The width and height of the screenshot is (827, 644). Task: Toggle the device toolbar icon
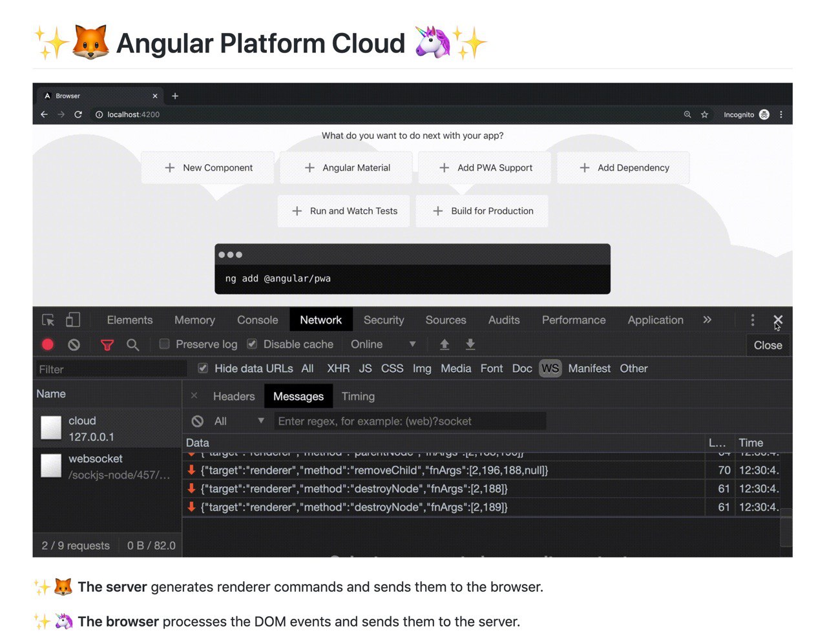(73, 320)
